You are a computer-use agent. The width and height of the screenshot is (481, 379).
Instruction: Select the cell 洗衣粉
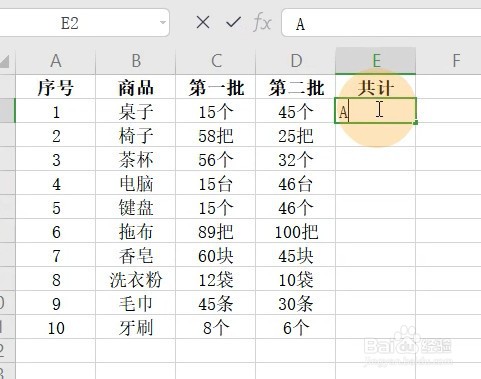point(136,279)
